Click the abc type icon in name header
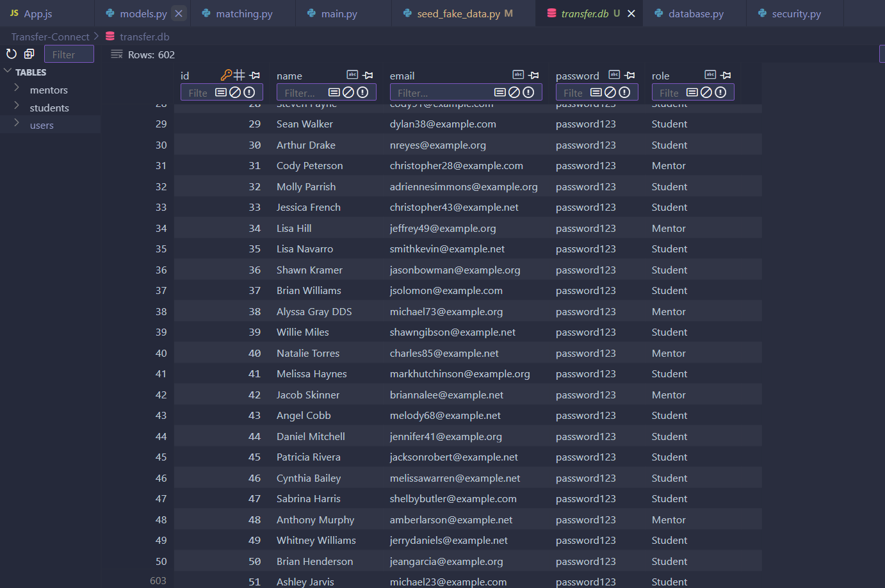 pos(352,75)
